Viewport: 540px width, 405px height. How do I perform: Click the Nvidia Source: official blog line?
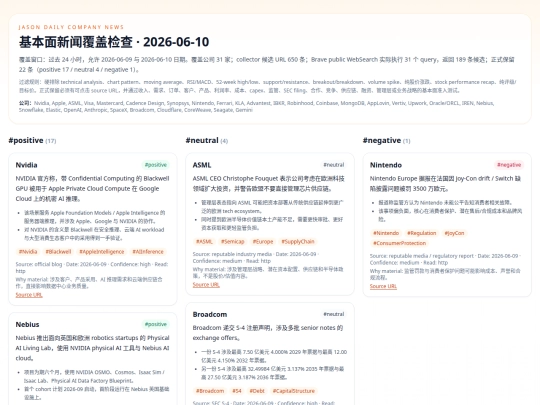pyautogui.click(x=92, y=268)
